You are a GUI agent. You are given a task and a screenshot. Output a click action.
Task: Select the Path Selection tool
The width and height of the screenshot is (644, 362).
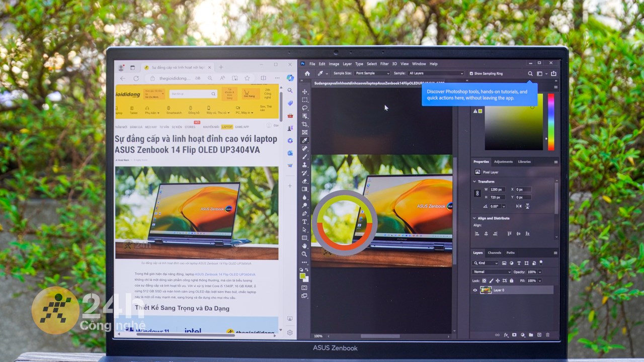tap(304, 230)
